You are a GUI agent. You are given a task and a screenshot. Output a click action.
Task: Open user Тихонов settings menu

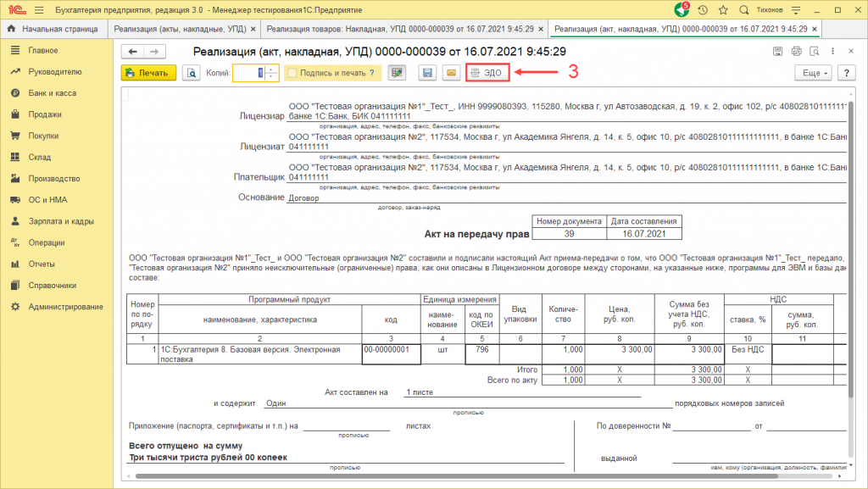795,10
